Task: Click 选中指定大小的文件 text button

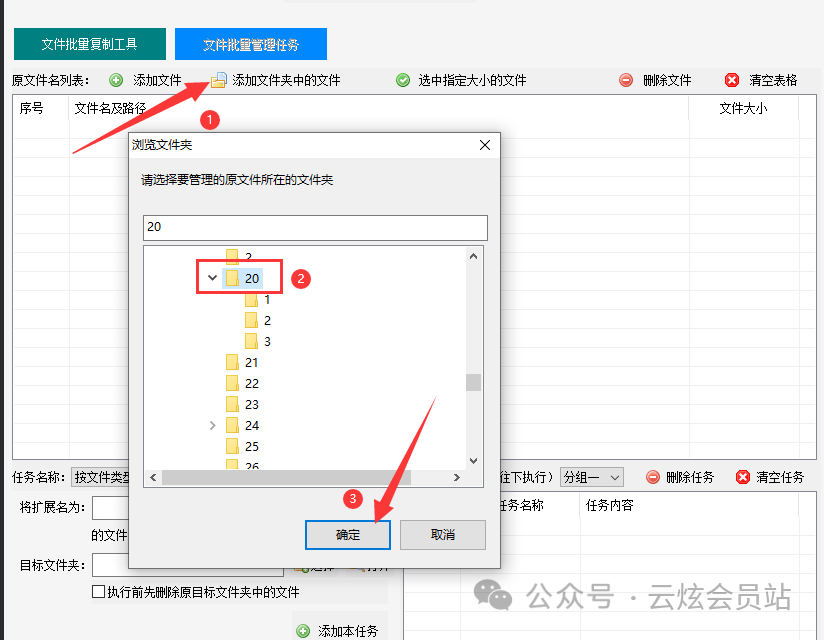Action: (x=472, y=80)
